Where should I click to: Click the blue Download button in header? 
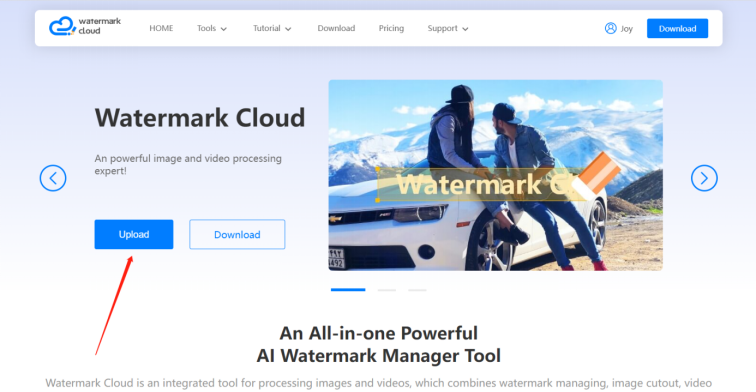pyautogui.click(x=677, y=28)
